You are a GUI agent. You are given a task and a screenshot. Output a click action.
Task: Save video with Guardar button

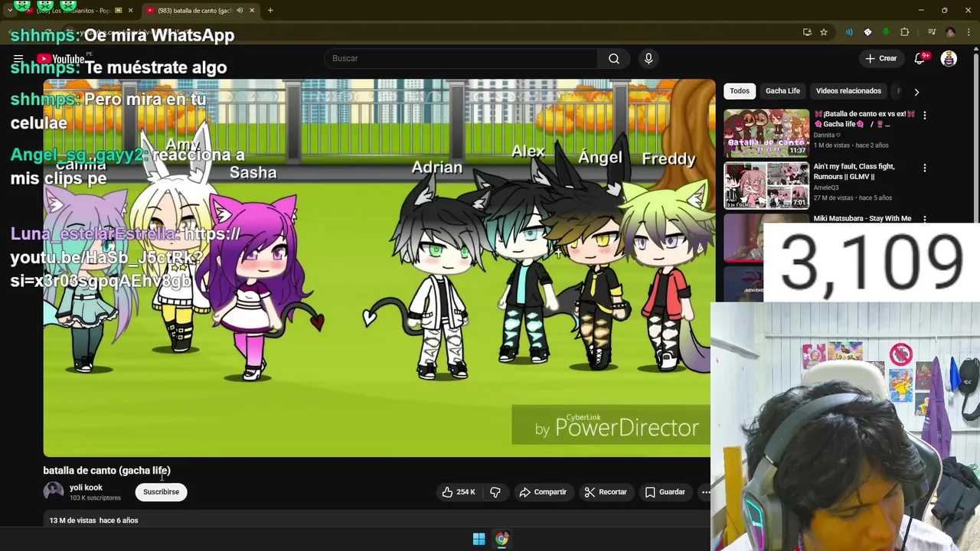pyautogui.click(x=665, y=492)
